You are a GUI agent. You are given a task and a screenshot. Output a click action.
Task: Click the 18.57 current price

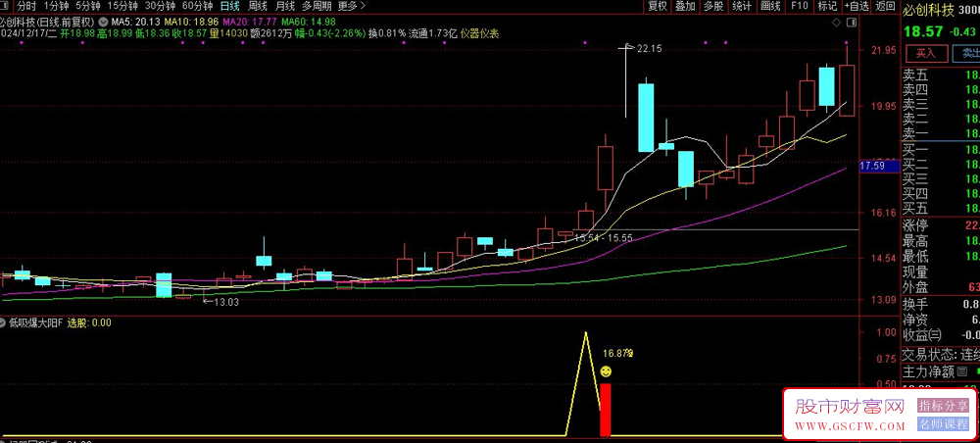tap(922, 30)
